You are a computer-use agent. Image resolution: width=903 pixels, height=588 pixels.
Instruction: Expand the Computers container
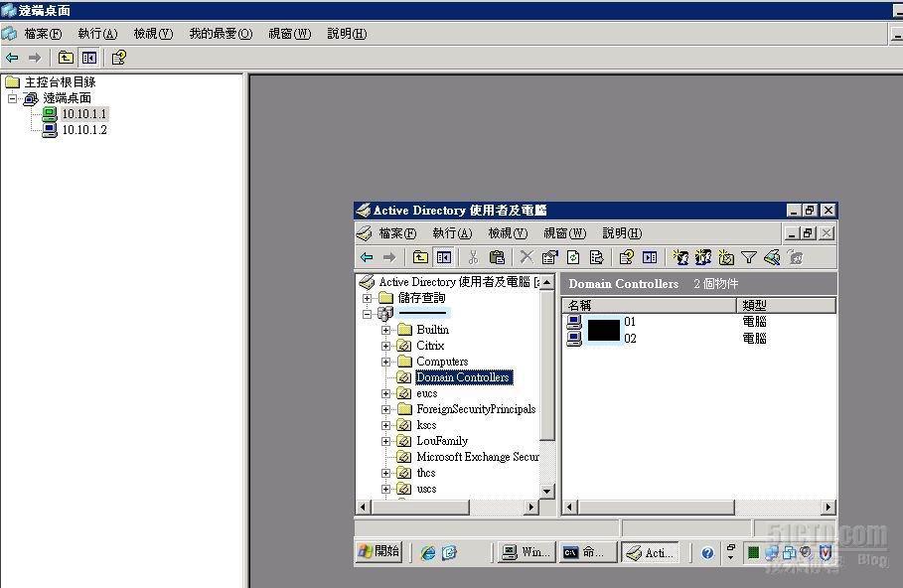(385, 362)
